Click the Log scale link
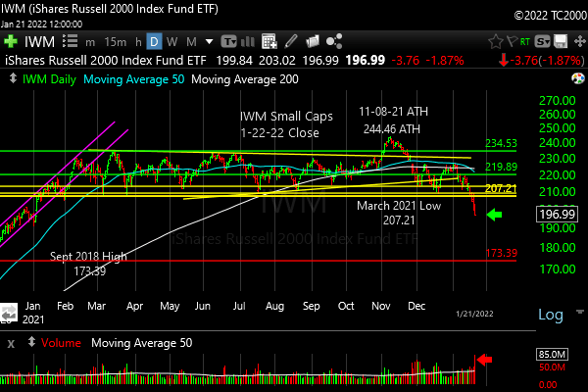The image size is (588, 392). pos(551,315)
